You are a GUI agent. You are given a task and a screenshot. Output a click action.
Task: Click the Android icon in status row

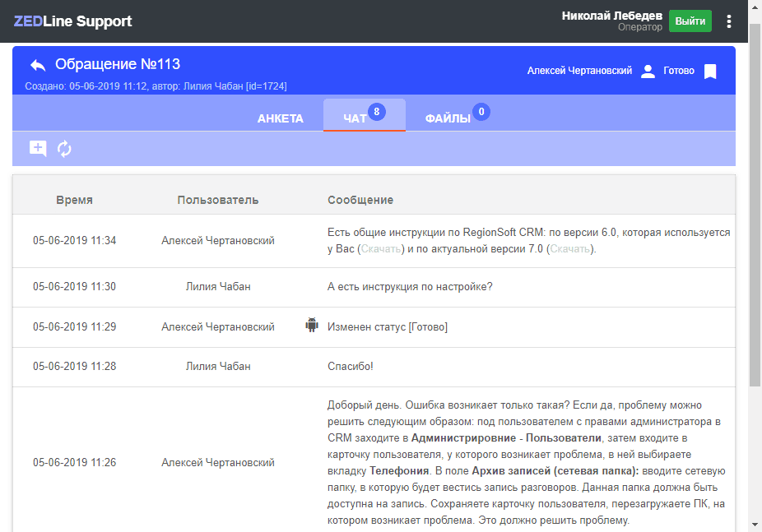pos(312,325)
